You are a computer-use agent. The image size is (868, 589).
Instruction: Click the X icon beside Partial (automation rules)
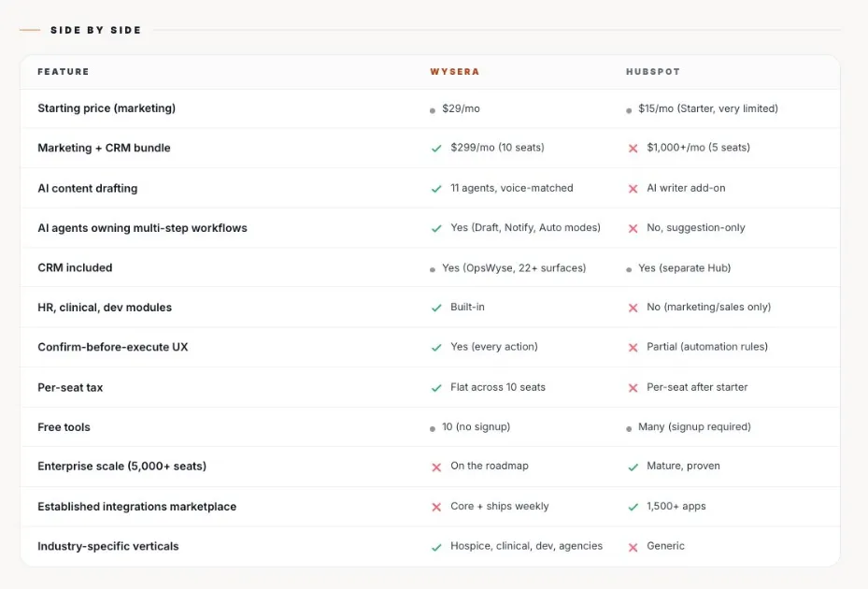pyautogui.click(x=633, y=348)
